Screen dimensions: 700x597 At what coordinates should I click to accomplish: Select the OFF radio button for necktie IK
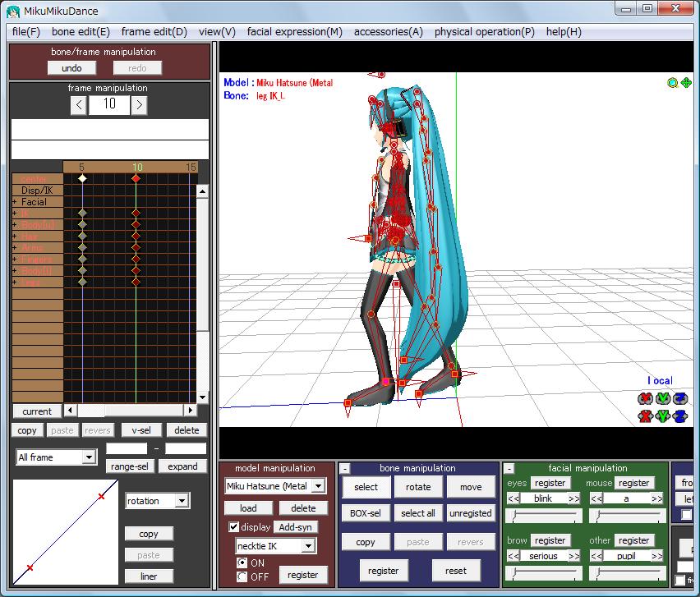click(242, 577)
